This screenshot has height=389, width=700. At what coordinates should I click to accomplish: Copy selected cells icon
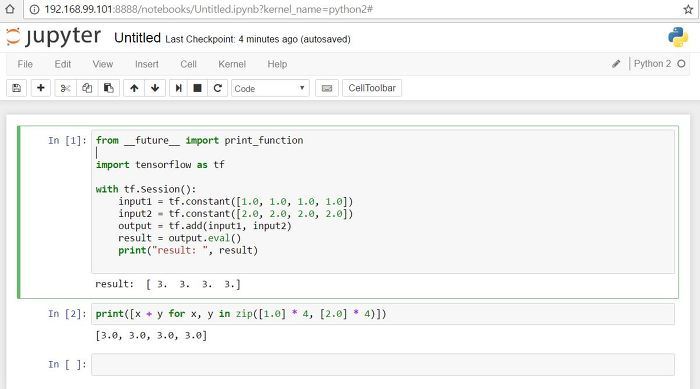click(87, 88)
